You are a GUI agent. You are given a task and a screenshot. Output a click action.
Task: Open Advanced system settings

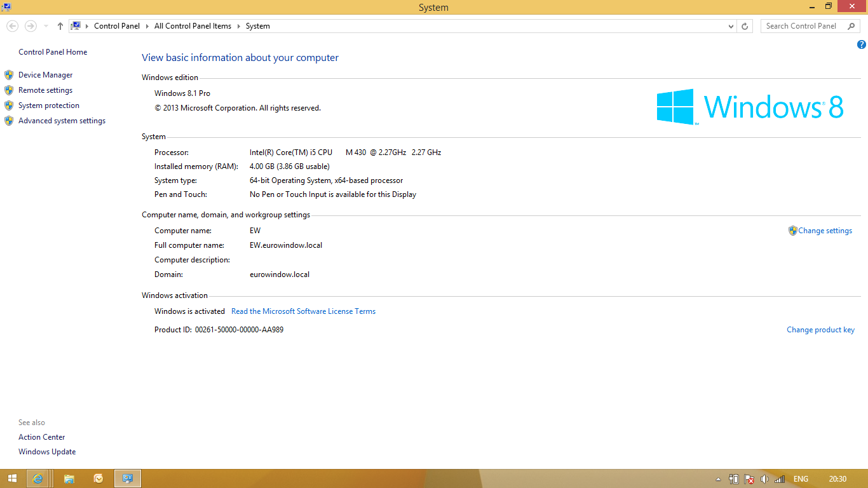click(62, 121)
